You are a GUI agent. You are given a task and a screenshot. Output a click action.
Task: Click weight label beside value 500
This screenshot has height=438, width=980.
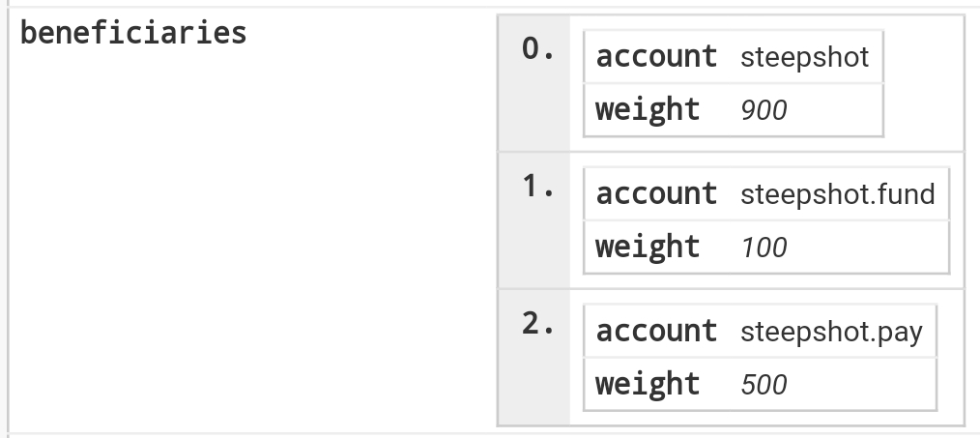(x=648, y=385)
